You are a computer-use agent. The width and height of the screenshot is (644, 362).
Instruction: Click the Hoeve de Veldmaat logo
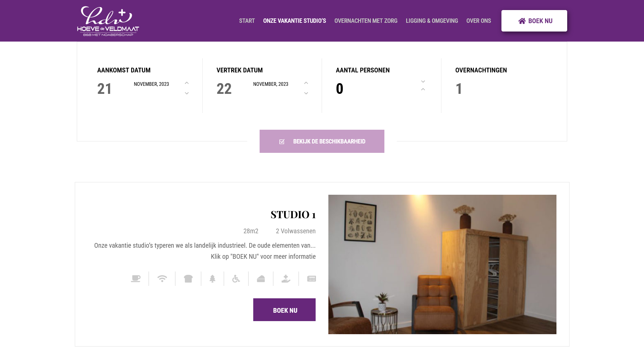pyautogui.click(x=108, y=21)
